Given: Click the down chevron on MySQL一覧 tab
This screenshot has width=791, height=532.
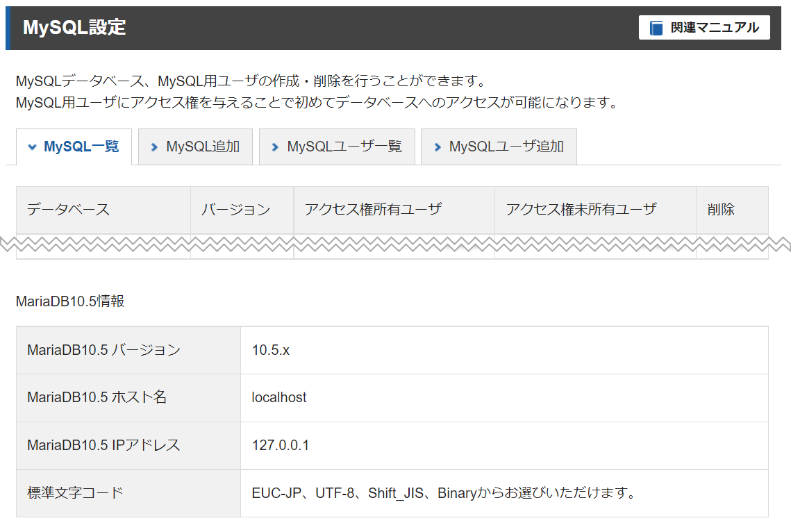Looking at the screenshot, I should pos(32,147).
